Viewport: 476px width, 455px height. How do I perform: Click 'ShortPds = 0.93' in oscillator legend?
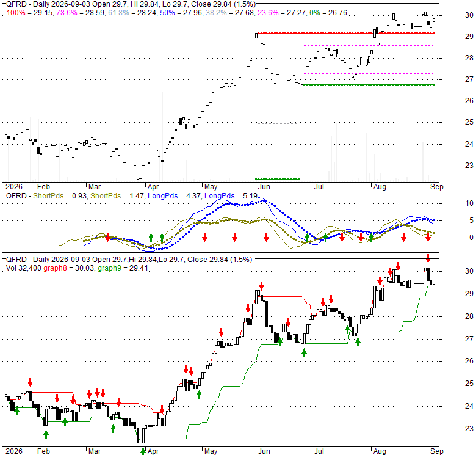(x=60, y=196)
